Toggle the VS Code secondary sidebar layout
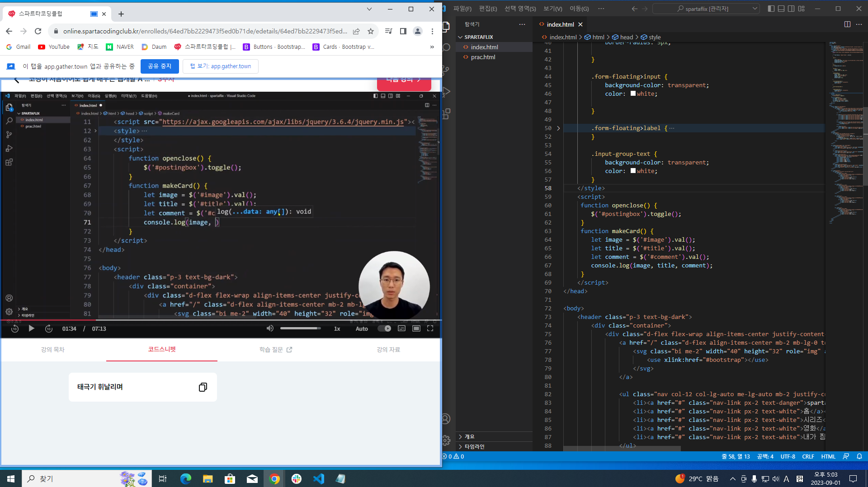 coord(791,9)
